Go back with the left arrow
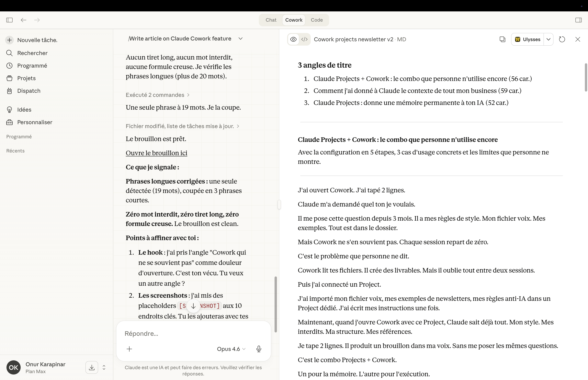The image size is (588, 380). (23, 20)
